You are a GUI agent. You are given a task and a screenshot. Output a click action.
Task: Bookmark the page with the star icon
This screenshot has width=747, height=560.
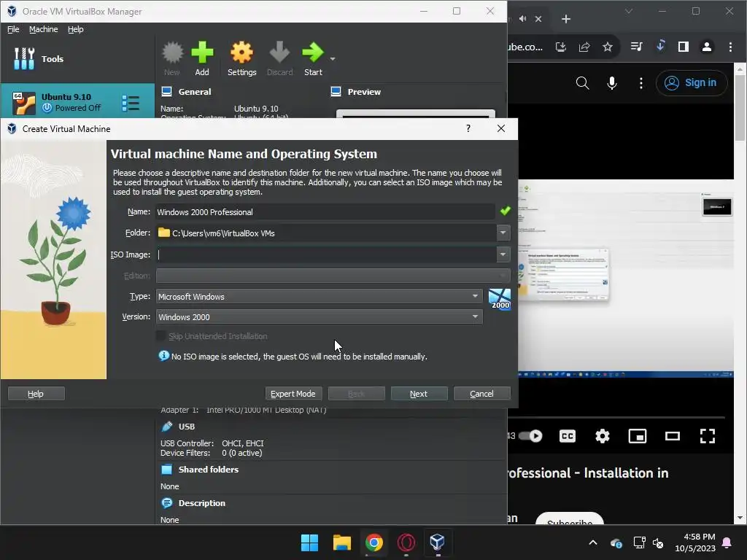[x=608, y=47]
